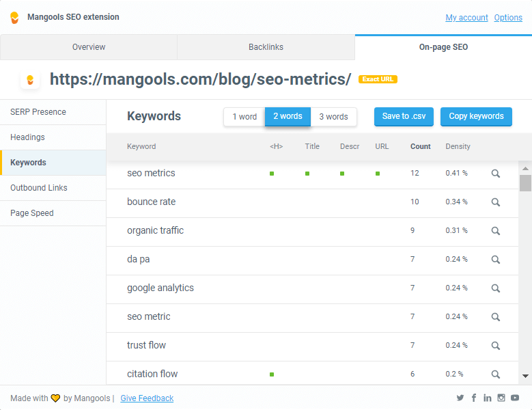Click the Give Feedback link

pos(147,398)
